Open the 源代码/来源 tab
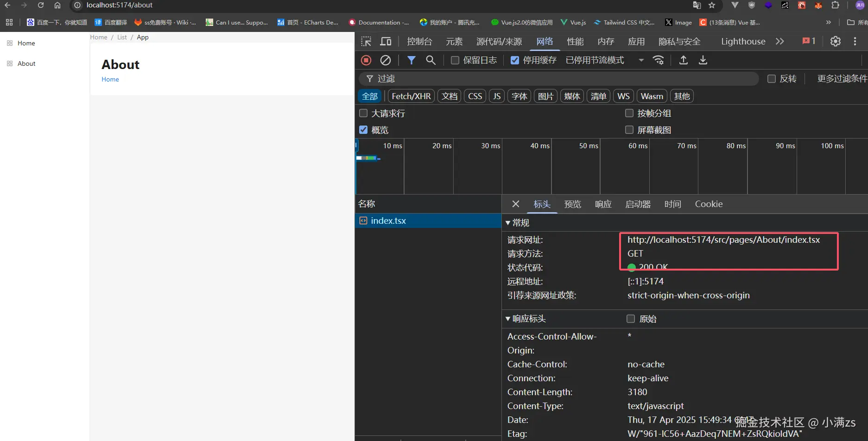Image resolution: width=868 pixels, height=441 pixels. point(499,41)
